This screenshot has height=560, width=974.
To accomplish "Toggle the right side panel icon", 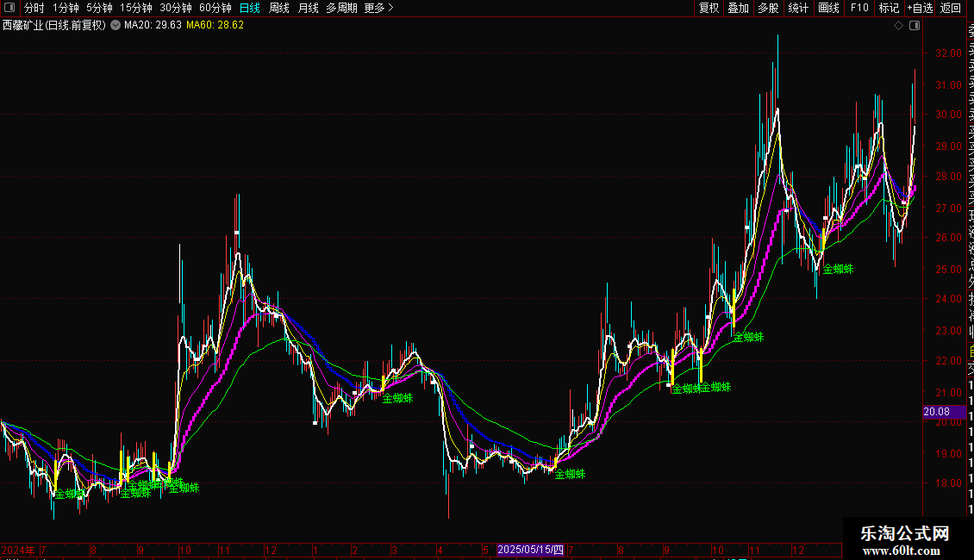I will click(x=915, y=26).
